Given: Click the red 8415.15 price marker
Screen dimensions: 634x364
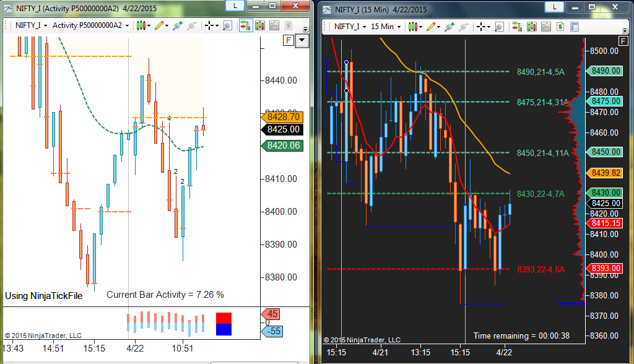Looking at the screenshot, I should click(x=606, y=223).
